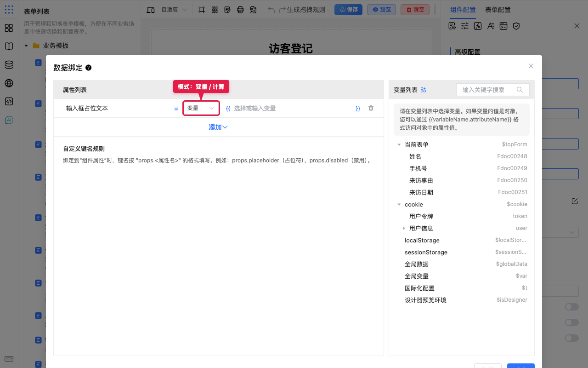Click the sliders icon in the config panel
The width and height of the screenshot is (588, 368).
[x=465, y=26]
